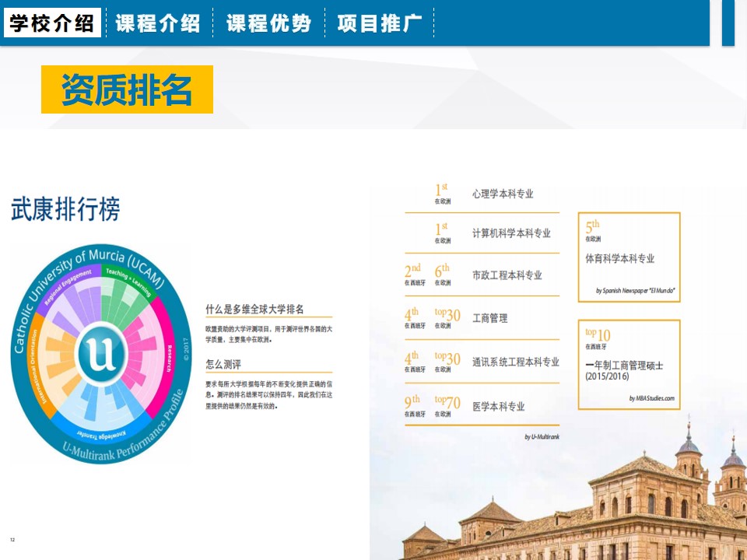Click the 6th 在欧洲 rank for 市政工程
The image size is (747, 560).
click(442, 275)
